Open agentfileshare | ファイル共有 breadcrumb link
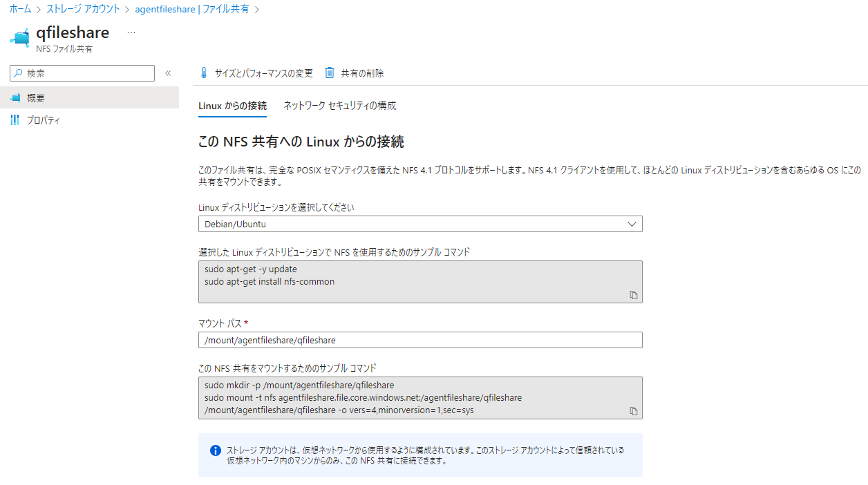The height and width of the screenshot is (485, 868). point(192,10)
